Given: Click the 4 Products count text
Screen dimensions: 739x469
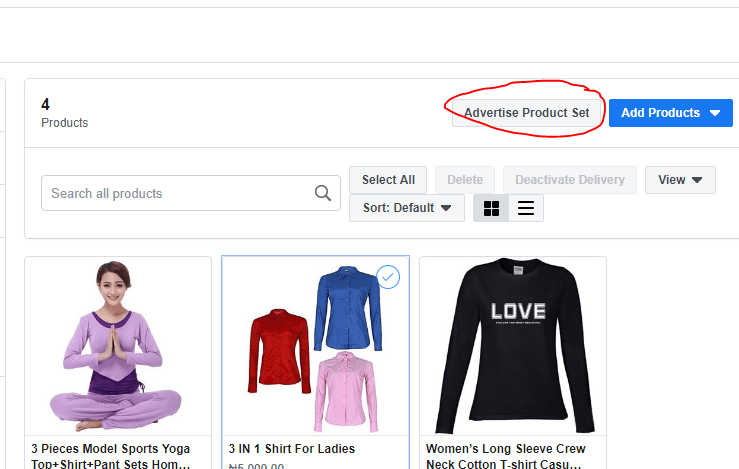Looking at the screenshot, I should (65, 113).
